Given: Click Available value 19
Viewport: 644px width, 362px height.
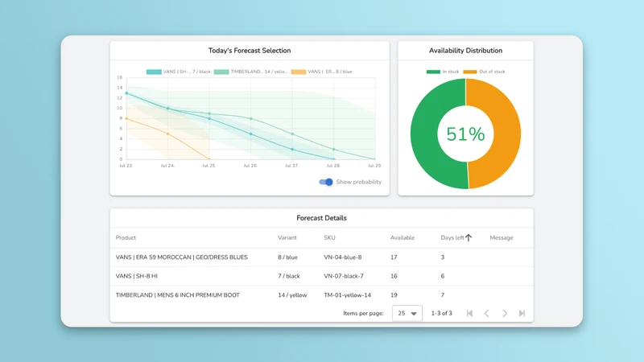Looking at the screenshot, I should click(394, 295).
